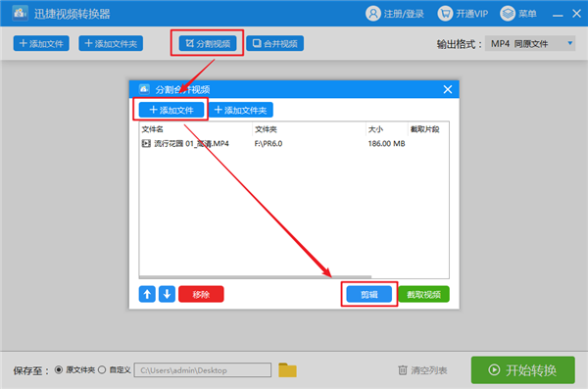
Task: Click the blue 剪辑 button
Action: pyautogui.click(x=369, y=295)
